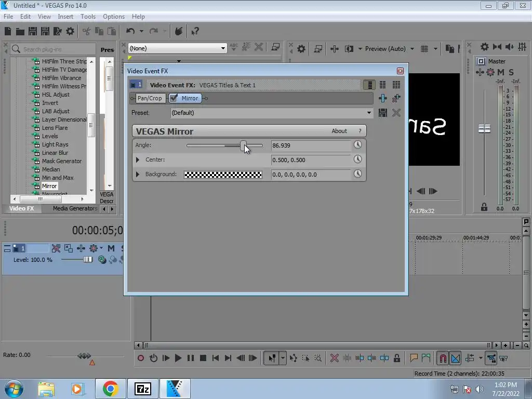The height and width of the screenshot is (399, 532).
Task: Click the Pan/Crop button in FX chain
Action: [x=150, y=98]
